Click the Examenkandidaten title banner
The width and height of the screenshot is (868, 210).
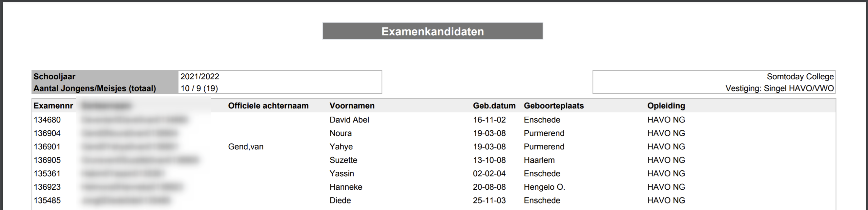[x=432, y=31]
